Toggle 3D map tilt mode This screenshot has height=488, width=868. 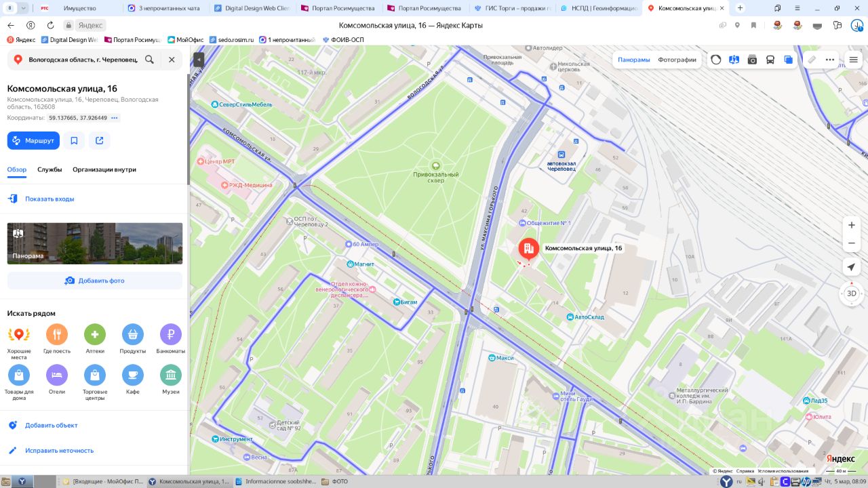(x=852, y=293)
